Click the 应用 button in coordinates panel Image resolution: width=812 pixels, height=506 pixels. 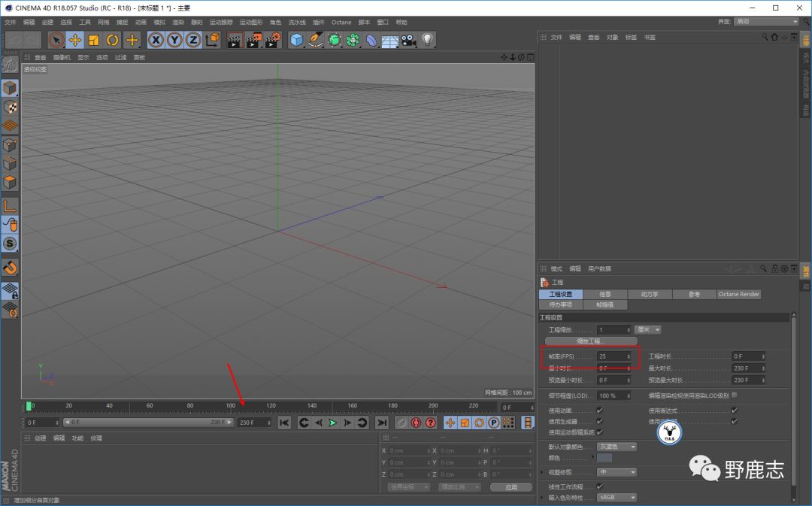point(511,487)
